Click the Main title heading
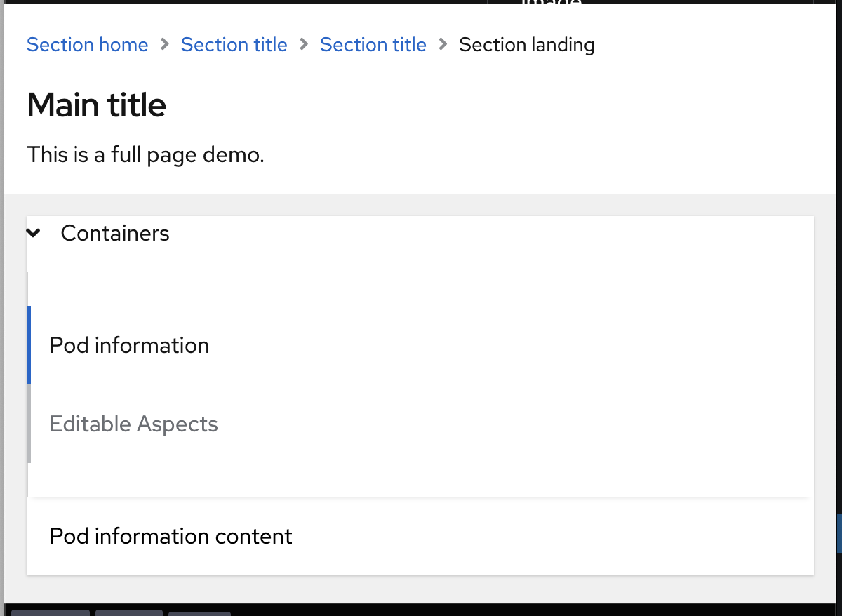The width and height of the screenshot is (842, 616). click(x=96, y=105)
